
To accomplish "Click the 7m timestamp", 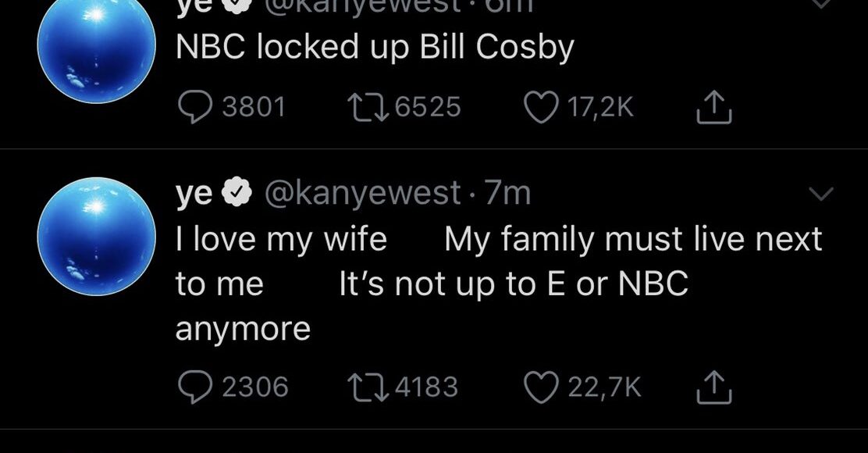I will (508, 193).
